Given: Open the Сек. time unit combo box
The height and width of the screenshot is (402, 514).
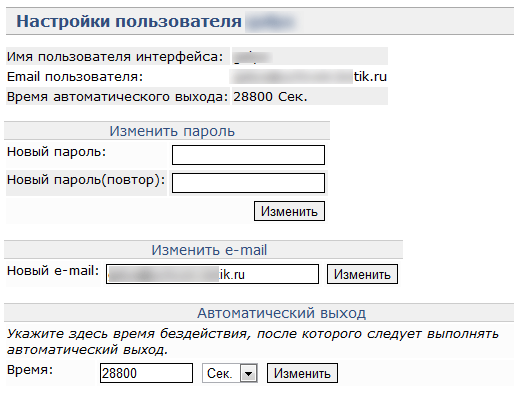Looking at the screenshot, I should coord(230,373).
